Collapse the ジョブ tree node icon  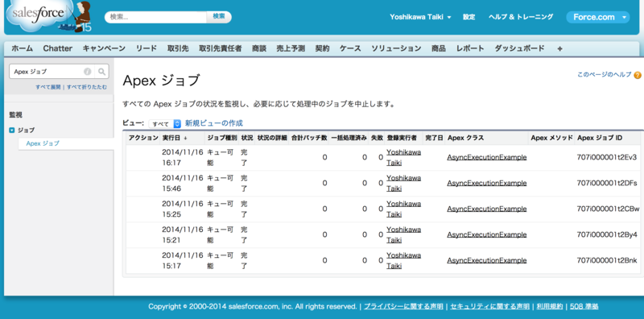12,130
